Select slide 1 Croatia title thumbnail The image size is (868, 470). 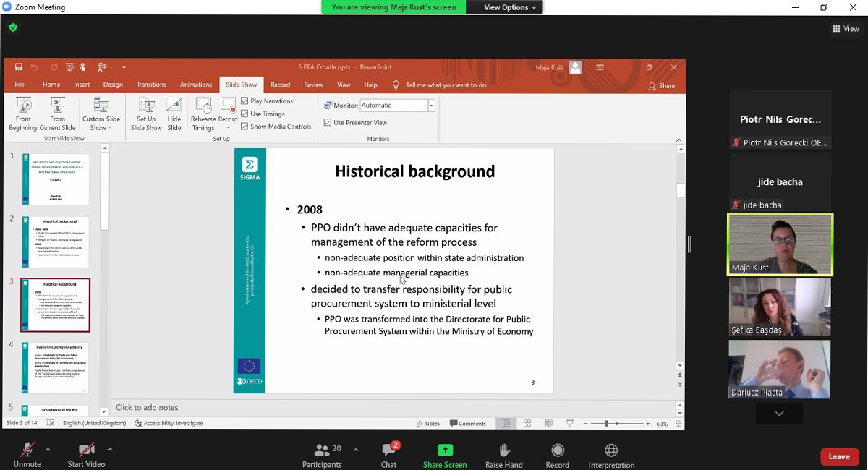click(56, 179)
